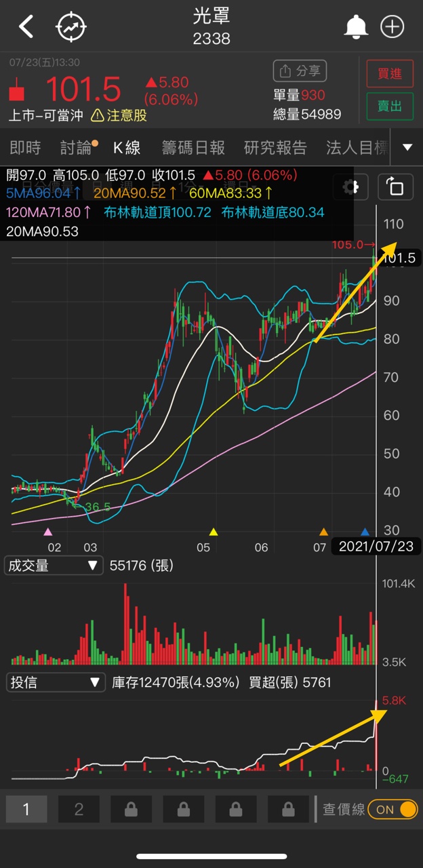Tap the yellow May event marker
Screen dimensions: 423x868
click(214, 532)
